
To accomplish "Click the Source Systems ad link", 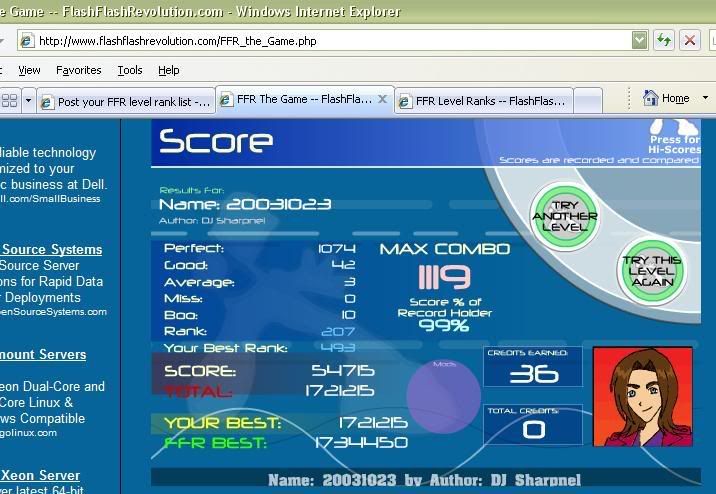I will point(51,249).
